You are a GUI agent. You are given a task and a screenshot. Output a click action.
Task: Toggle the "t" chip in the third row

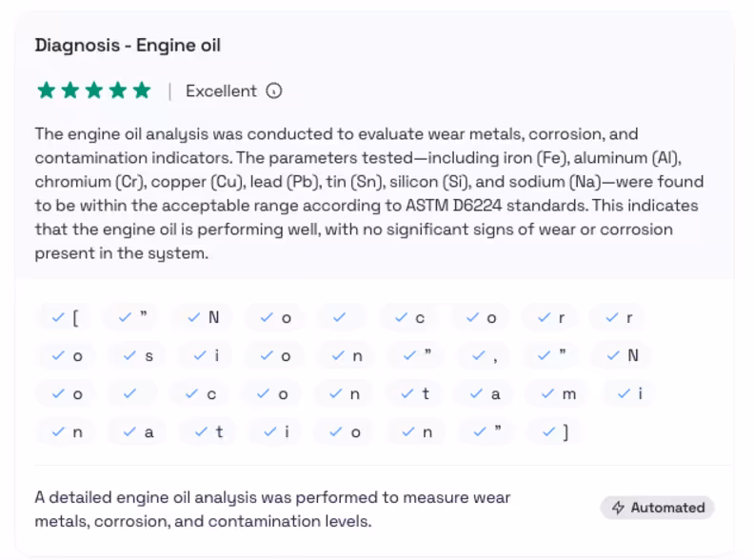click(x=416, y=394)
